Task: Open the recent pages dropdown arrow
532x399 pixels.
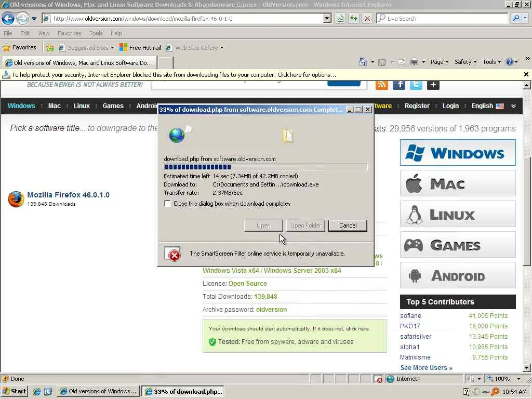Action: point(34,19)
